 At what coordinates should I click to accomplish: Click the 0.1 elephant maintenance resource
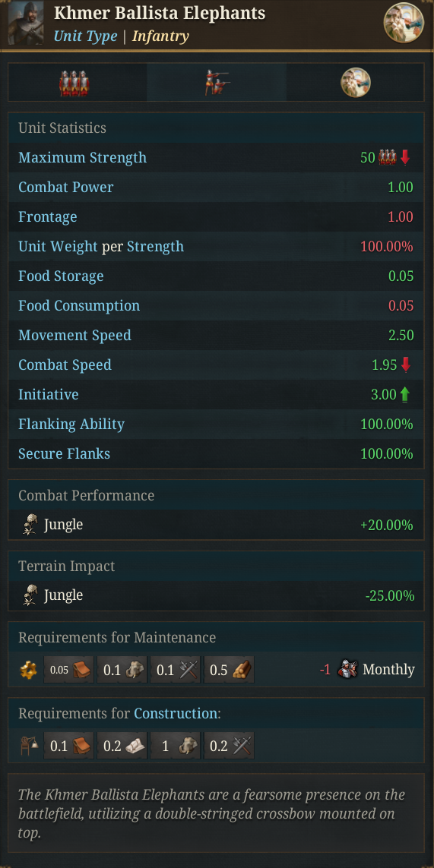[122, 670]
